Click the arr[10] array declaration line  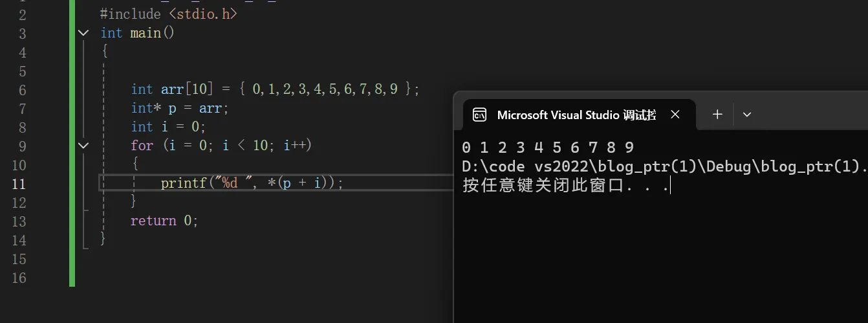(276, 89)
